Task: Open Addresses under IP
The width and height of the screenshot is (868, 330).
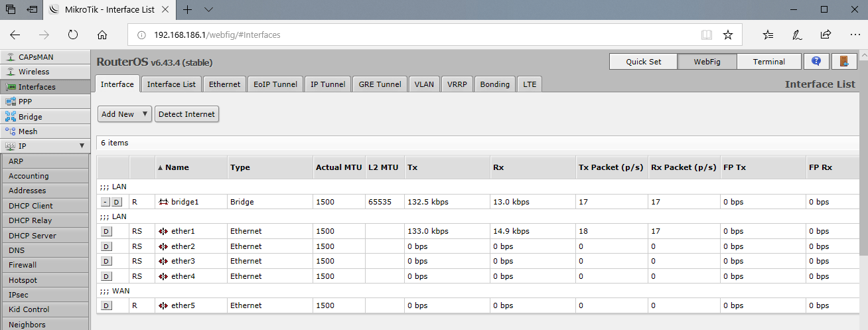Action: [44, 191]
